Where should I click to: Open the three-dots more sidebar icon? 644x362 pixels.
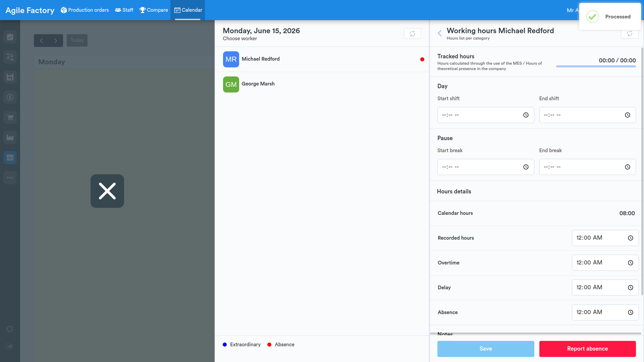point(10,178)
